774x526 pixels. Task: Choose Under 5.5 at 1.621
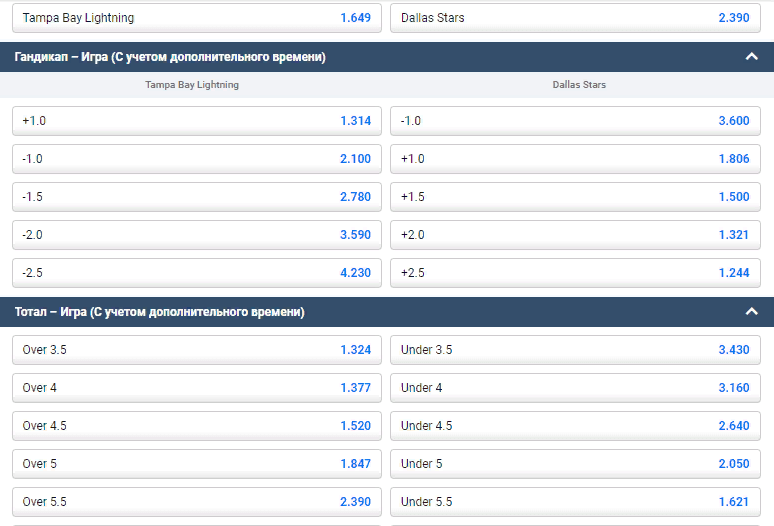575,502
